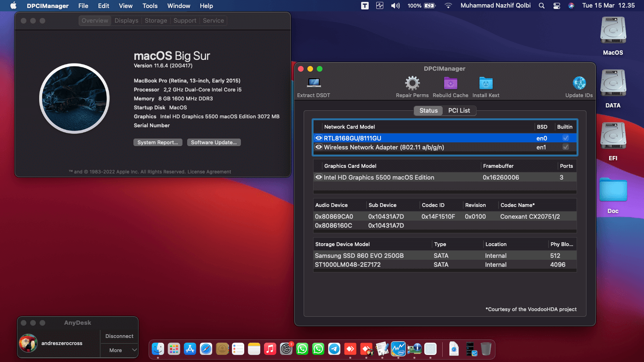Toggle the eye icon for Intel HD Graphics
Viewport: 644px width, 362px height.
click(318, 177)
